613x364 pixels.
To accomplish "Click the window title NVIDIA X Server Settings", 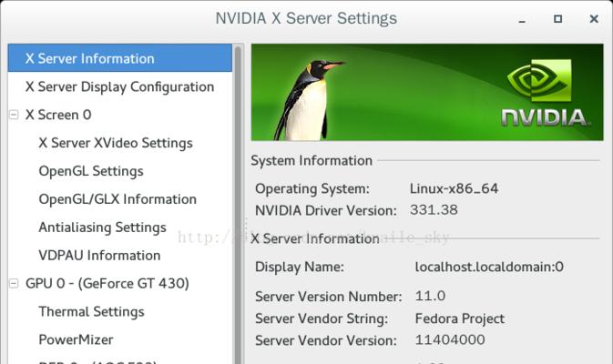I will (306, 18).
